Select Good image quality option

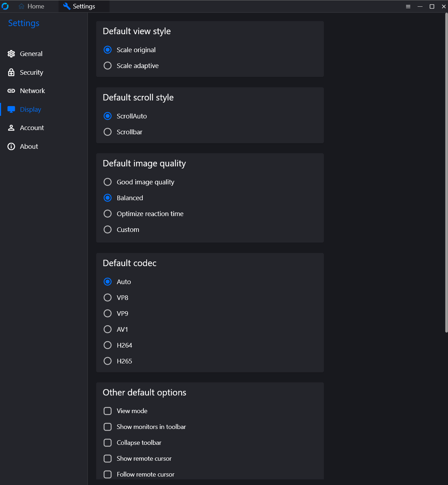coord(108,182)
